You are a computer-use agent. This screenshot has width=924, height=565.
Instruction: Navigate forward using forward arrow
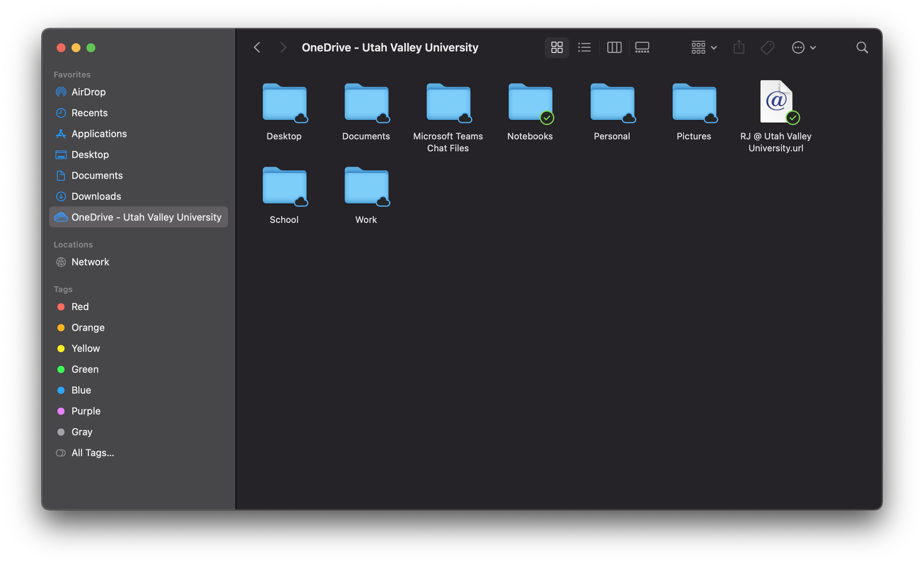pyautogui.click(x=282, y=47)
